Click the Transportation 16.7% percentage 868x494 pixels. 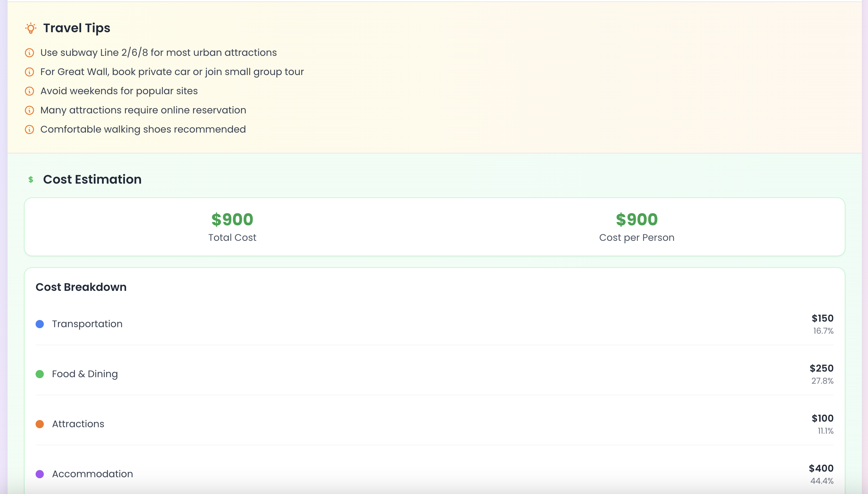(823, 331)
